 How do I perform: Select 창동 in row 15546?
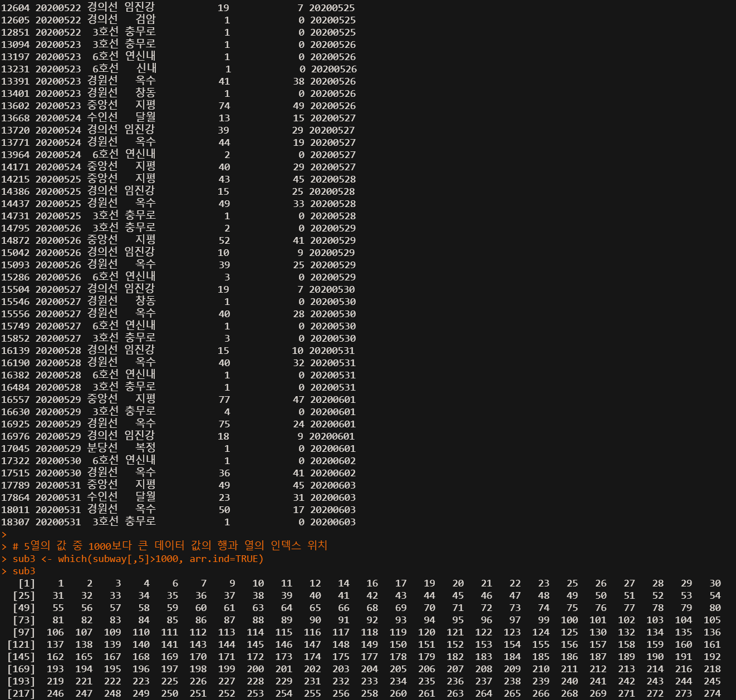[x=145, y=302]
